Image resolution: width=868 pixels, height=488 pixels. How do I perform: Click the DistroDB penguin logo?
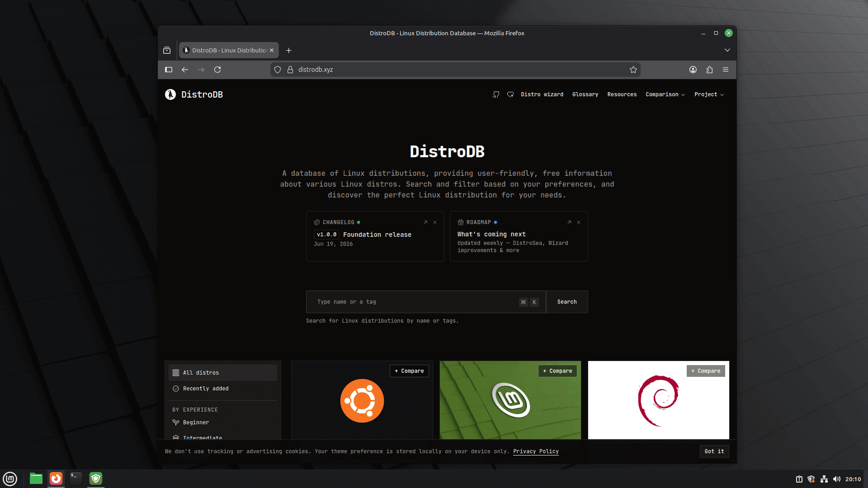[170, 94]
